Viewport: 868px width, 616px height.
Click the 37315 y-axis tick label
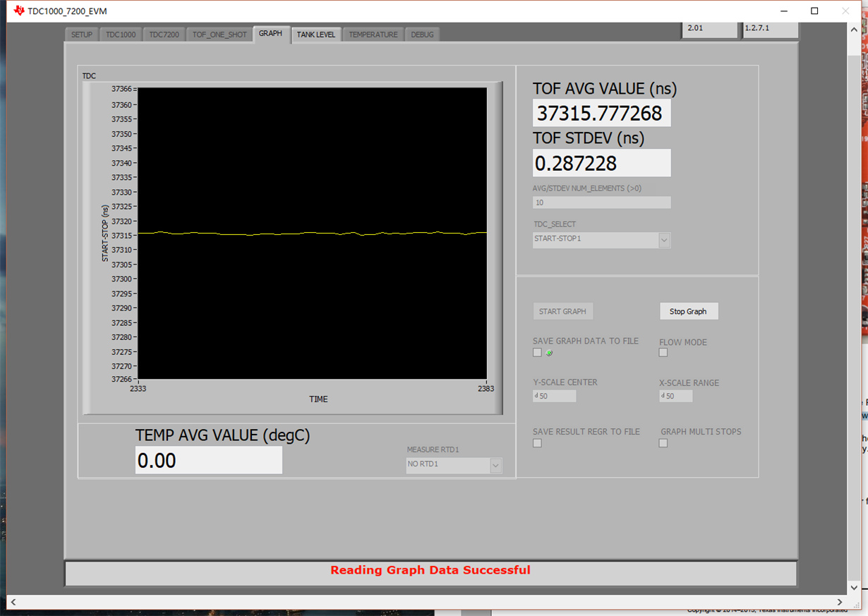click(121, 235)
